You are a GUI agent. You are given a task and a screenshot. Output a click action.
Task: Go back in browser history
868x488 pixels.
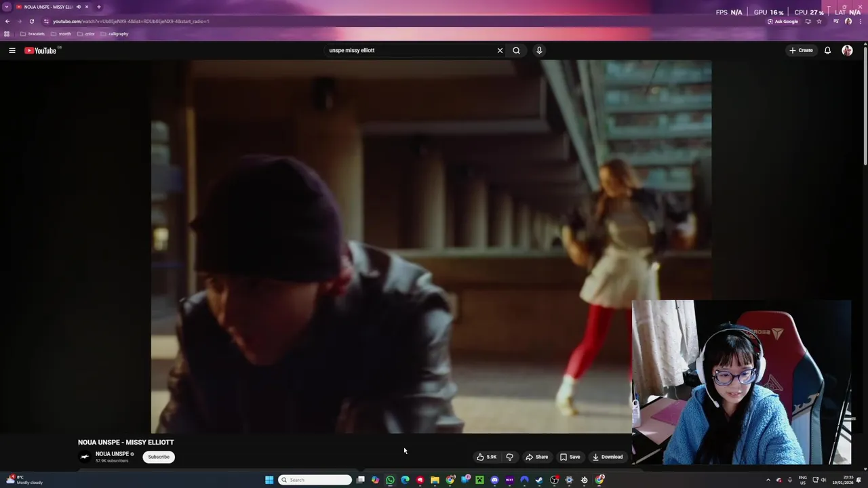click(x=7, y=21)
